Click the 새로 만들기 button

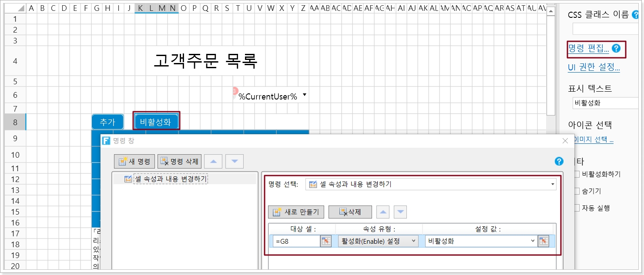pos(296,212)
